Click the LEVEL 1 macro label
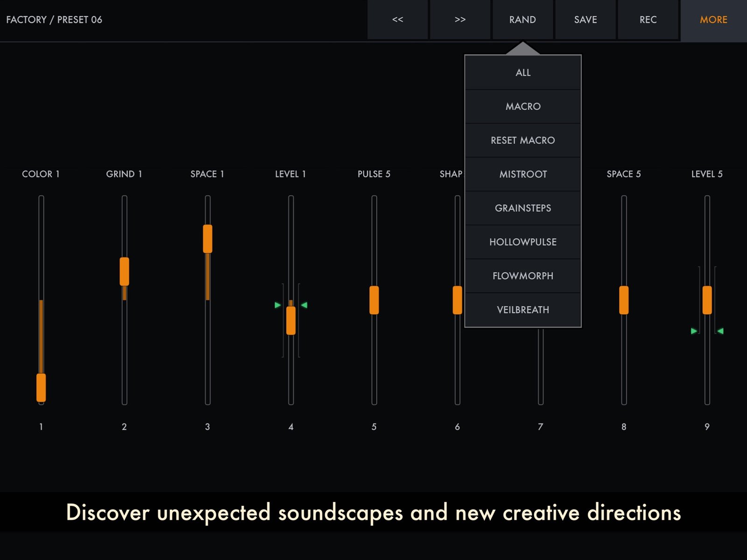 click(x=290, y=174)
